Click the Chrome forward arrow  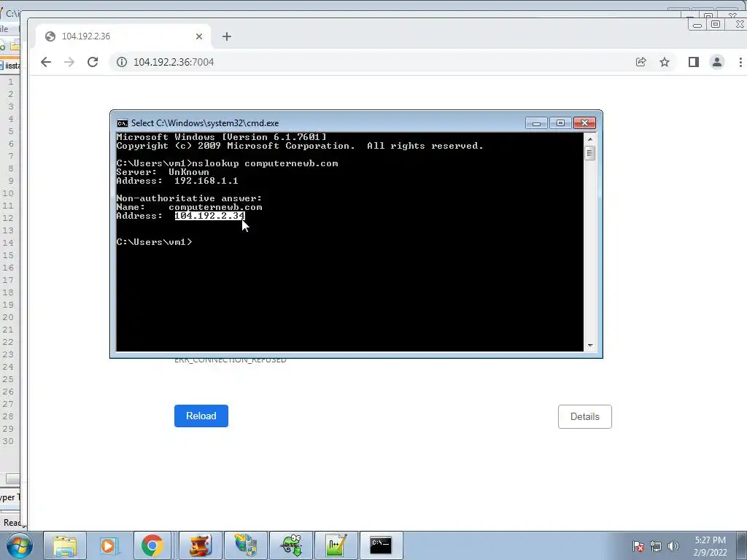click(69, 62)
